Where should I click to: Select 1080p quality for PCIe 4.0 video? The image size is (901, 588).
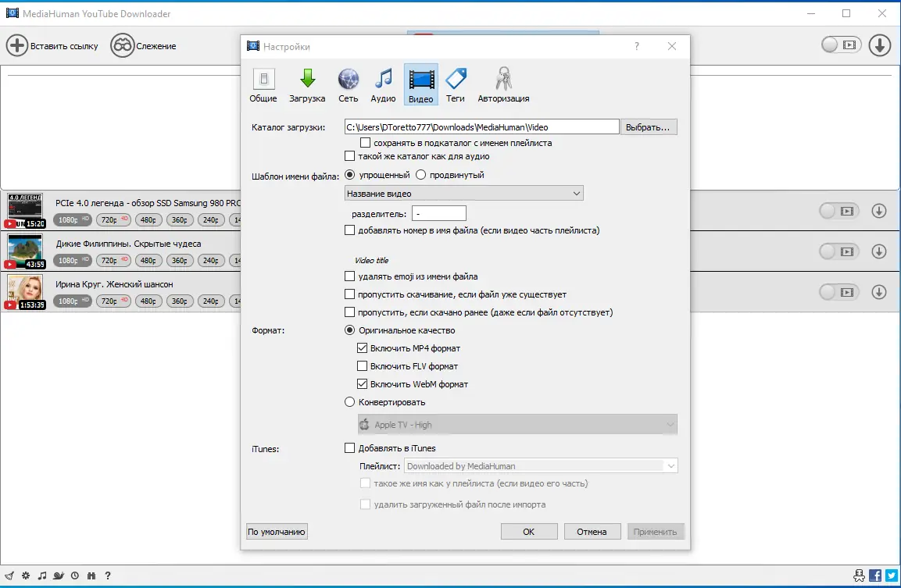click(73, 219)
